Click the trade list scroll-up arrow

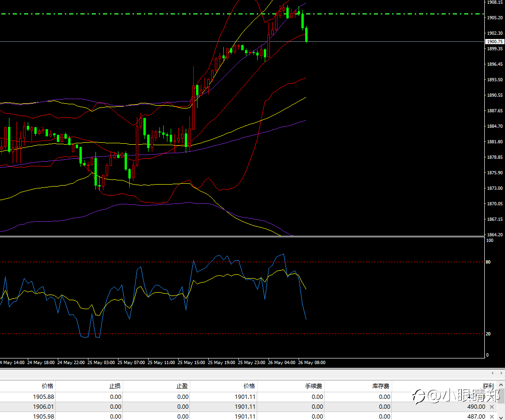501,385
